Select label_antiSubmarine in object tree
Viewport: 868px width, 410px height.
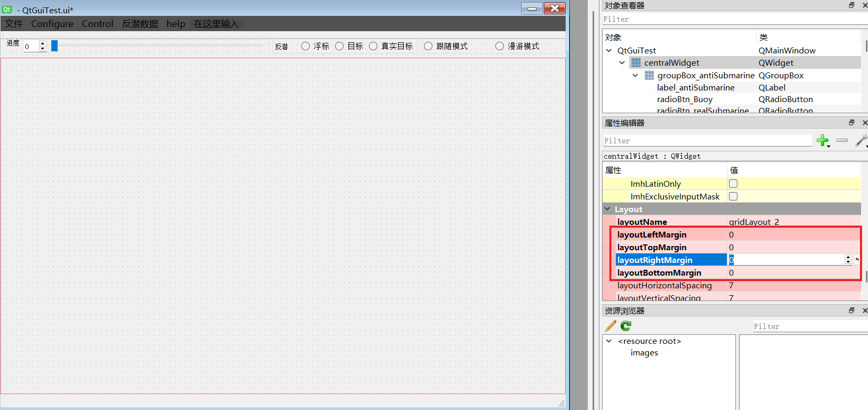[696, 87]
